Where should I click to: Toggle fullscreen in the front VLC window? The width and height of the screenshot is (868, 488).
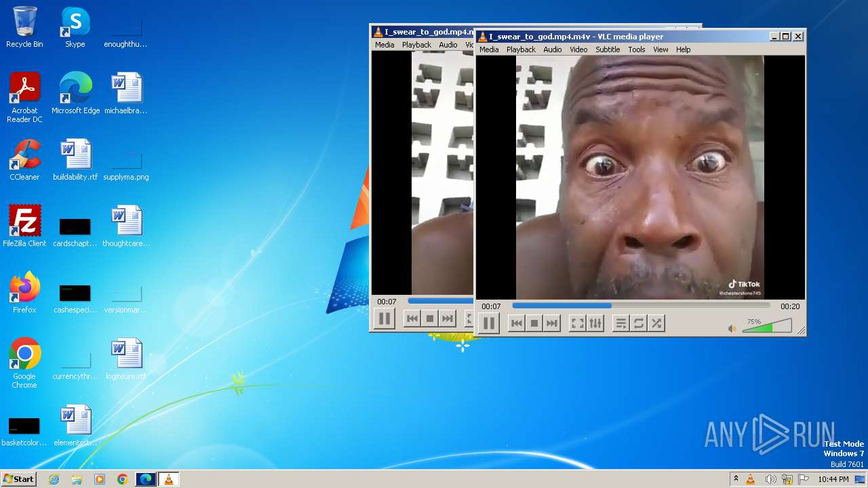[x=577, y=323]
